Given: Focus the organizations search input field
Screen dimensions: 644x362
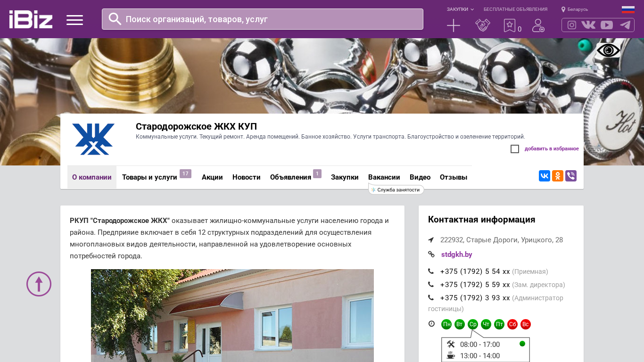Looking at the screenshot, I should click(263, 19).
